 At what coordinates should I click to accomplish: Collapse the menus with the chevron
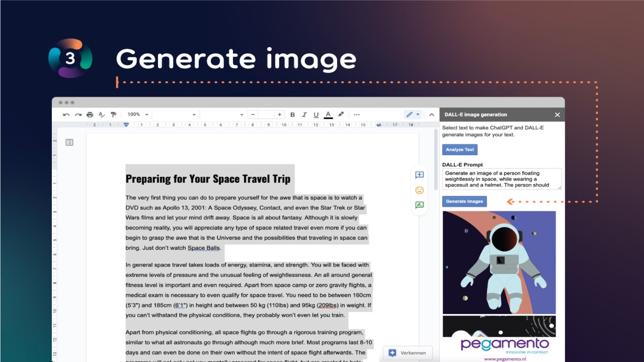(431, 115)
